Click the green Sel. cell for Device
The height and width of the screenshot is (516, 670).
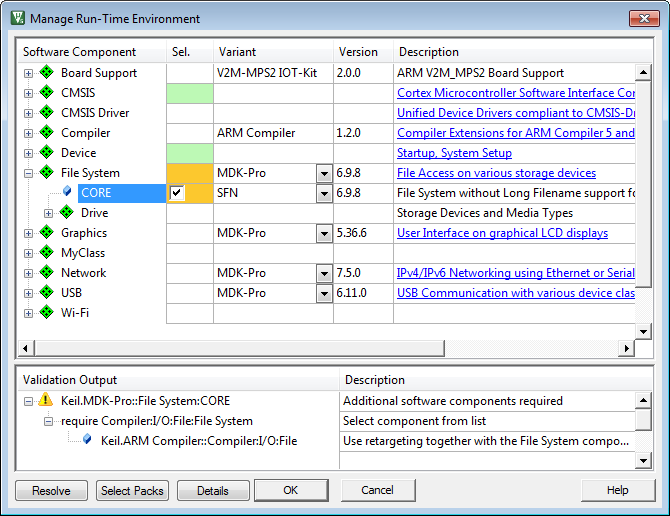tap(189, 153)
